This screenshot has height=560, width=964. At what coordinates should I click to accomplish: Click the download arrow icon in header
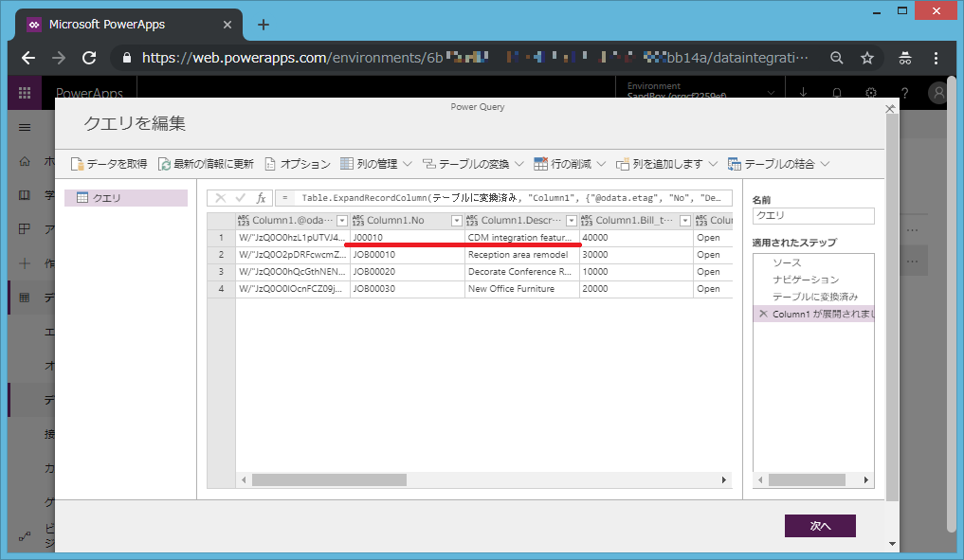(x=804, y=92)
